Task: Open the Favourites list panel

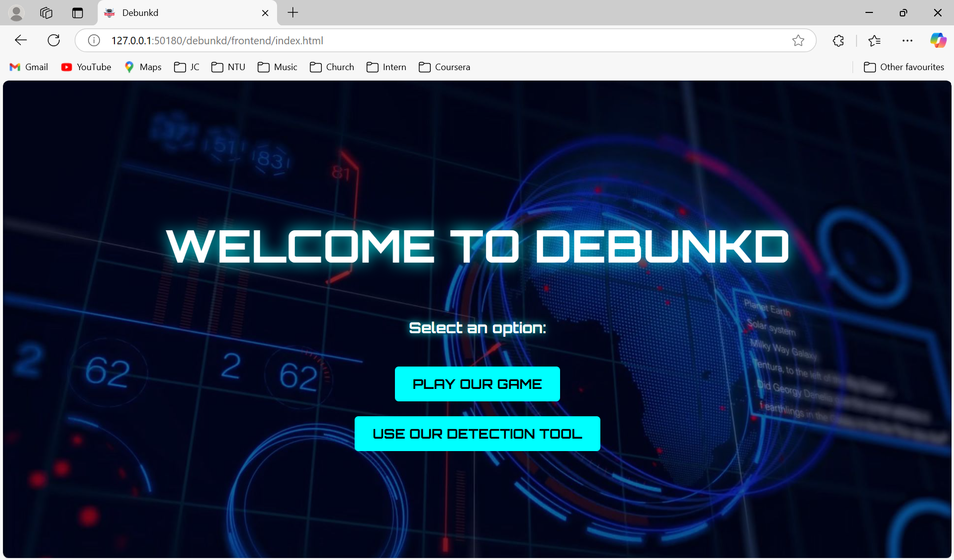Action: pyautogui.click(x=874, y=40)
